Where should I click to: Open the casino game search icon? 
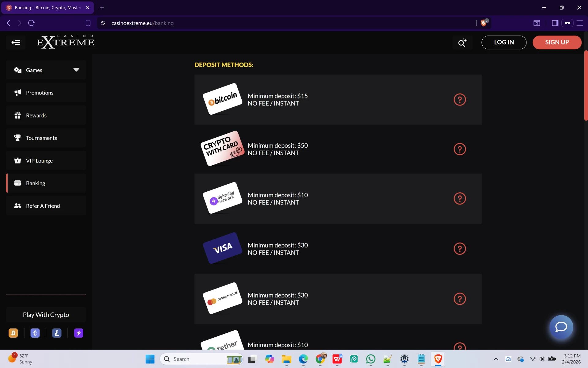(462, 43)
